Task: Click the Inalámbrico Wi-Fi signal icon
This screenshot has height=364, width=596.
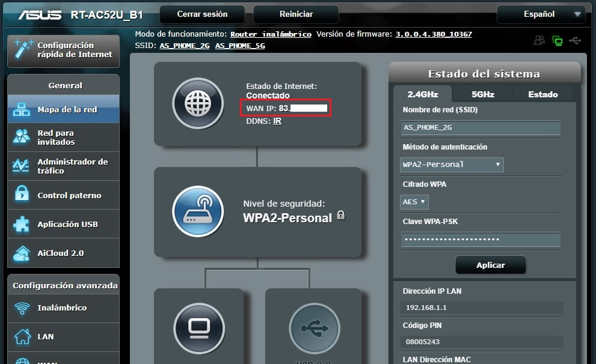Action: (x=22, y=308)
